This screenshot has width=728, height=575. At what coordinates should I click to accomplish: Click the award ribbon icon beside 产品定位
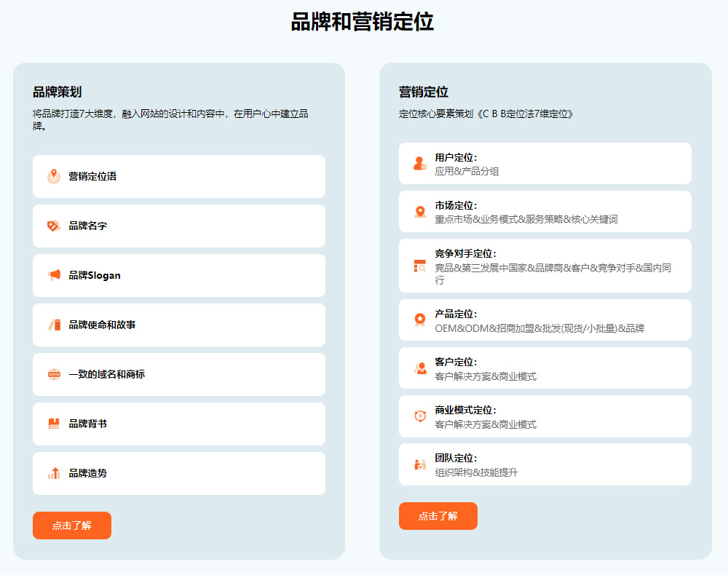pyautogui.click(x=420, y=320)
